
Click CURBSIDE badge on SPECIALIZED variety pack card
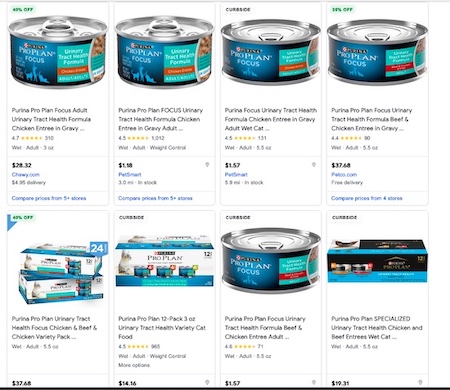click(x=344, y=217)
